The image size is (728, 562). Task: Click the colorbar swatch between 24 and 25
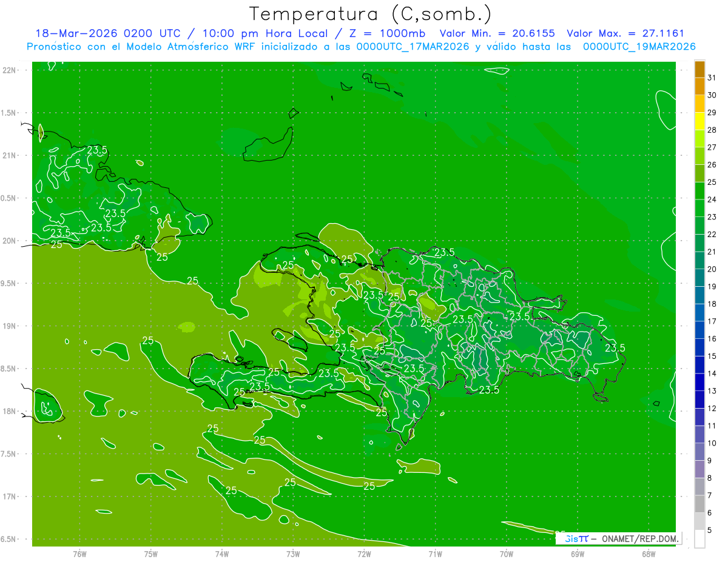(699, 191)
